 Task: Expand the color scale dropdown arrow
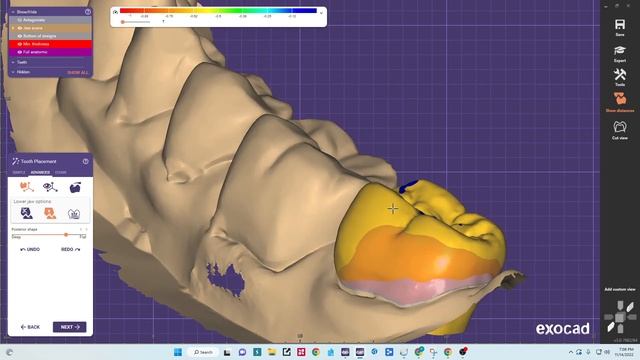[322, 13]
